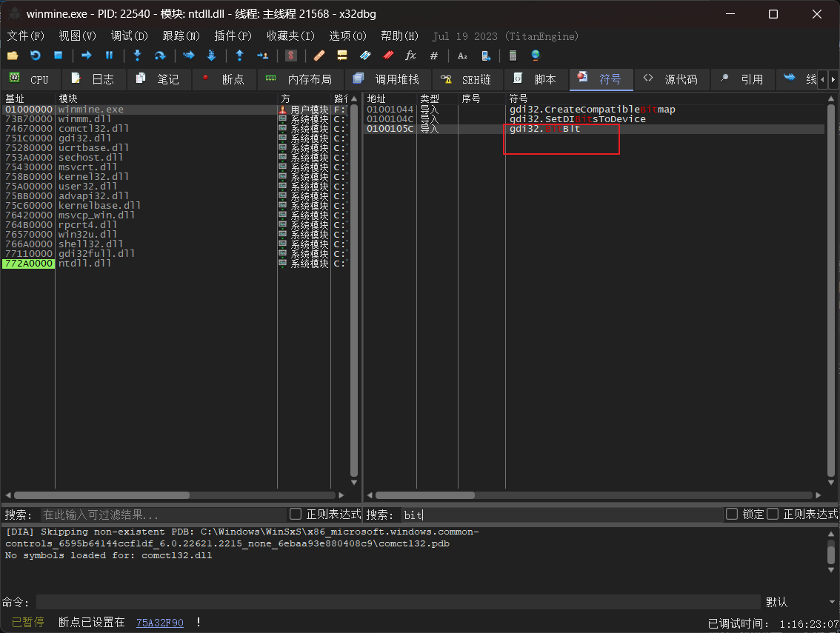Click the Open file folder icon
840x633 pixels.
13,56
